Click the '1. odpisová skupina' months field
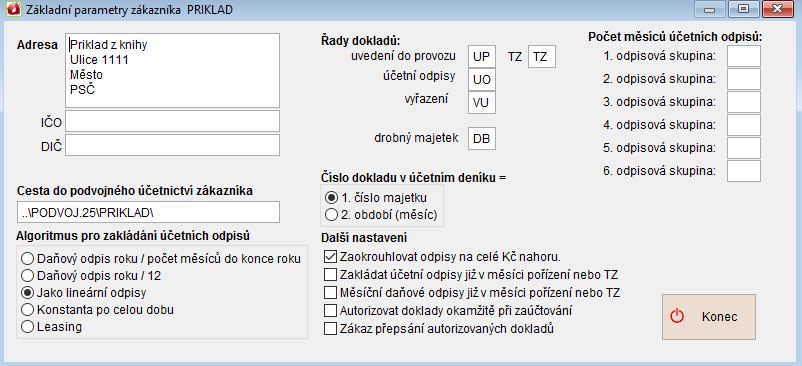Screen dimensions: 802x366 (744, 56)
